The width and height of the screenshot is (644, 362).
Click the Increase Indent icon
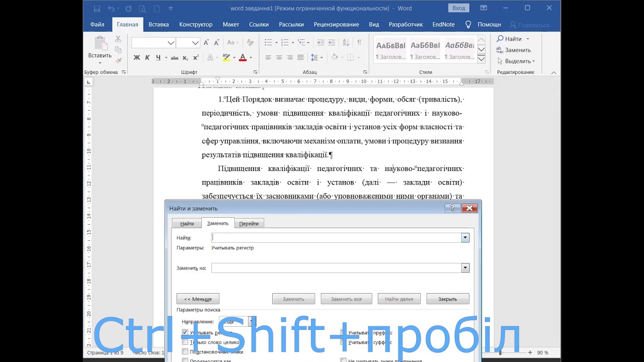[332, 43]
